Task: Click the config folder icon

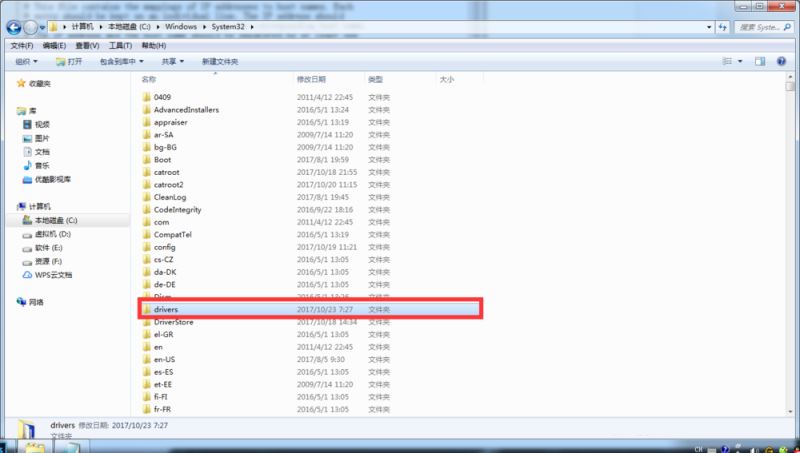Action: tap(147, 247)
